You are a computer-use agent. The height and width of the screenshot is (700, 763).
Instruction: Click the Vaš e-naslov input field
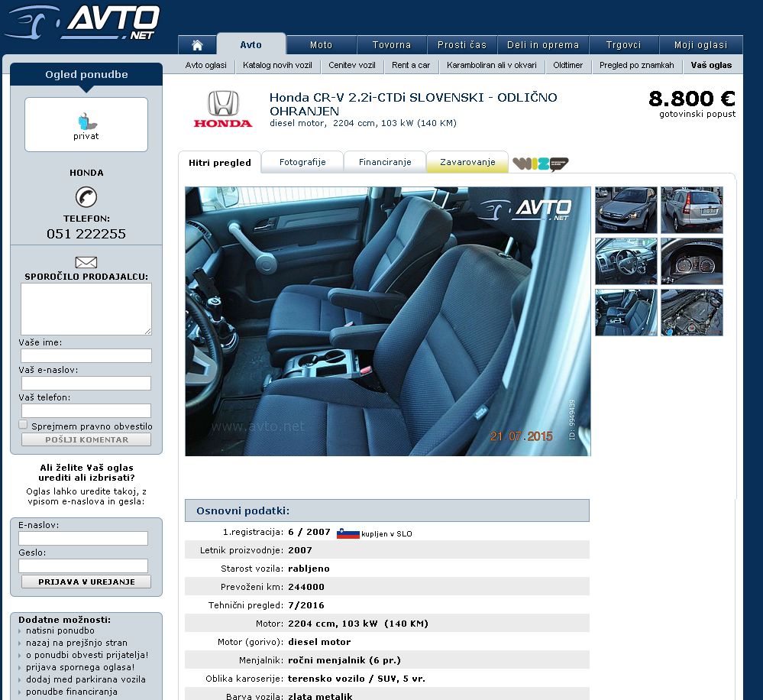pos(86,383)
